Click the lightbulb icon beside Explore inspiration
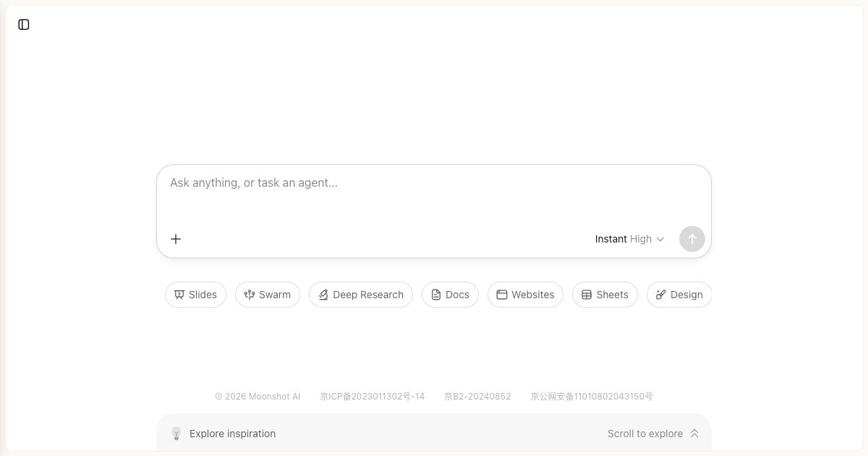The height and width of the screenshot is (456, 868). click(x=176, y=434)
